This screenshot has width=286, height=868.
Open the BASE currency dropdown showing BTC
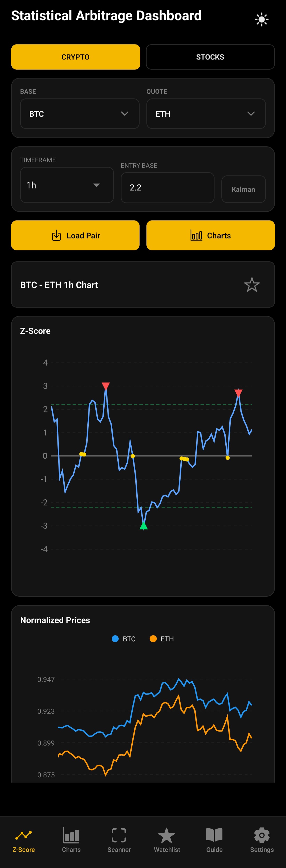(x=80, y=113)
